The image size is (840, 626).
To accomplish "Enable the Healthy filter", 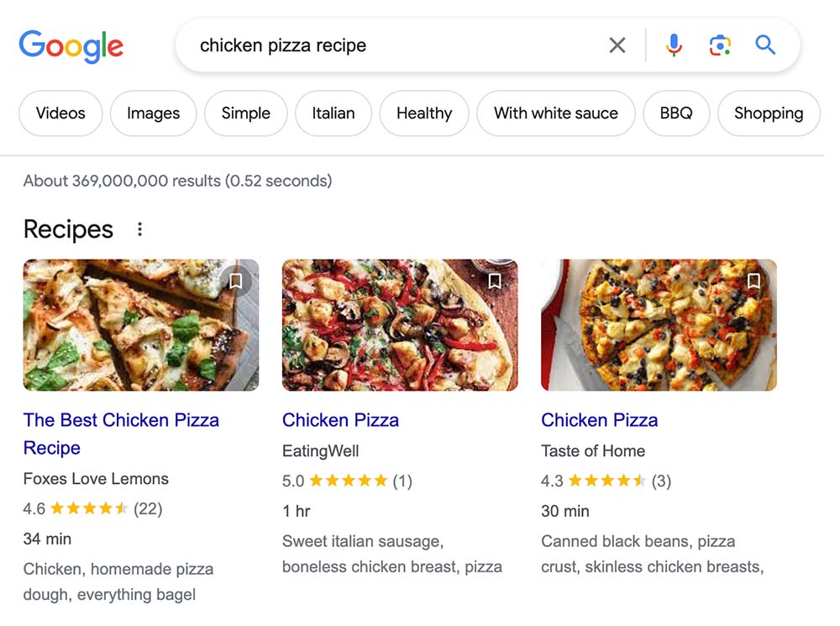I will pos(423,113).
